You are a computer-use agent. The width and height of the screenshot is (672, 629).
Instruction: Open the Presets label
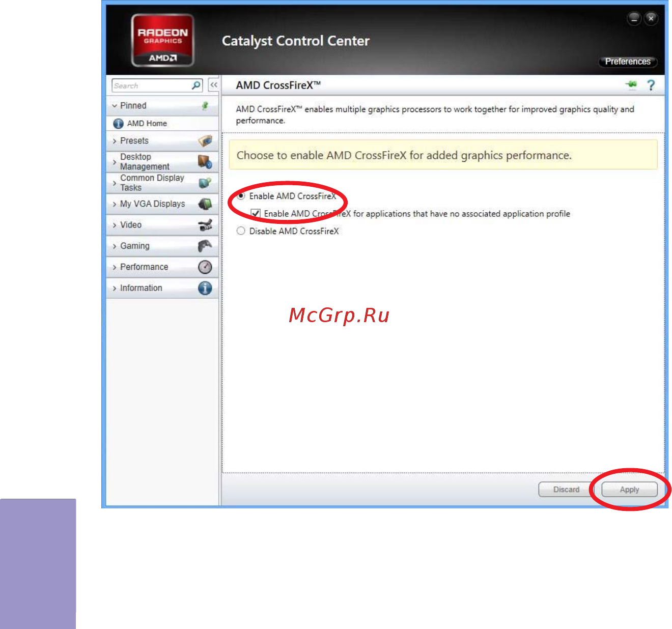coord(134,140)
